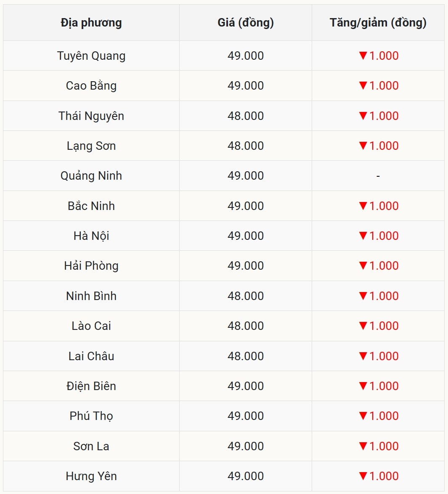Click the Hải Phòng location name
This screenshot has width=448, height=494.
[x=91, y=266]
